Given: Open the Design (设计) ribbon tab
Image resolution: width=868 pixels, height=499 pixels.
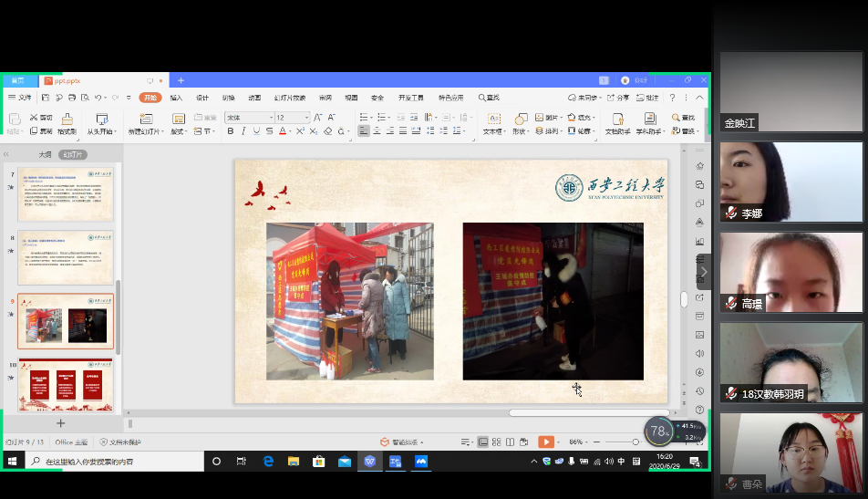Looking at the screenshot, I should coord(202,98).
